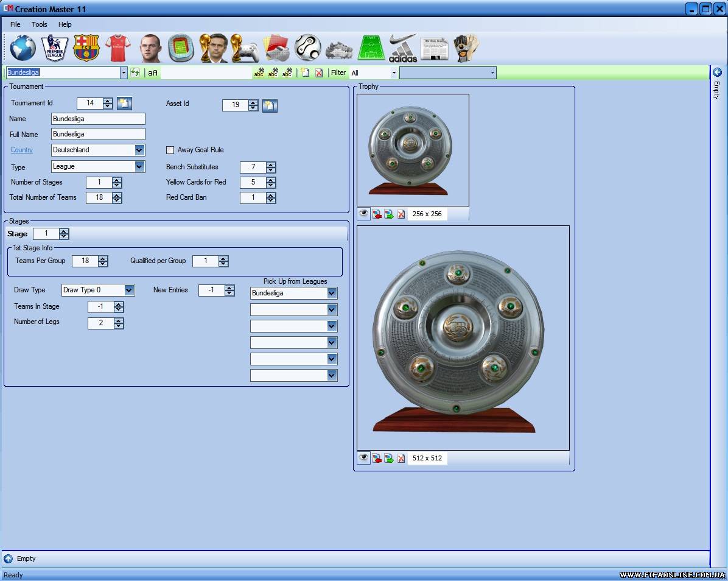The image size is (728, 581).
Task: Open the Help menu
Action: click(x=65, y=24)
